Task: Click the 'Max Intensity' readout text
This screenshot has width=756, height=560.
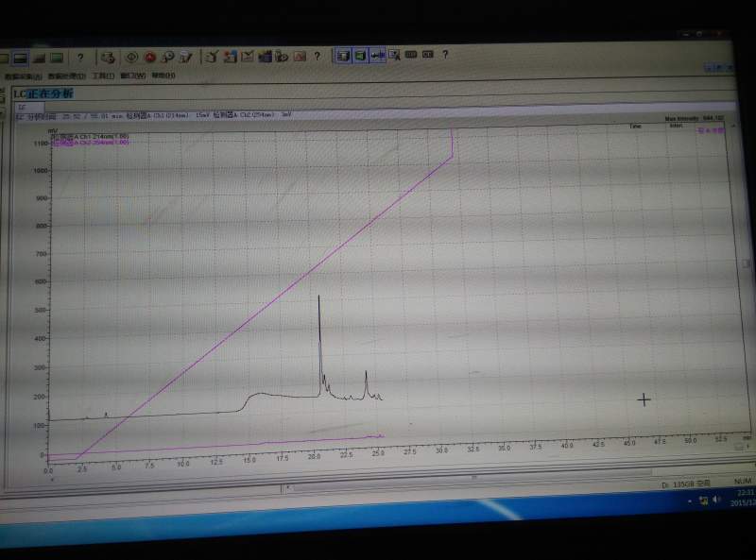Action: click(695, 119)
